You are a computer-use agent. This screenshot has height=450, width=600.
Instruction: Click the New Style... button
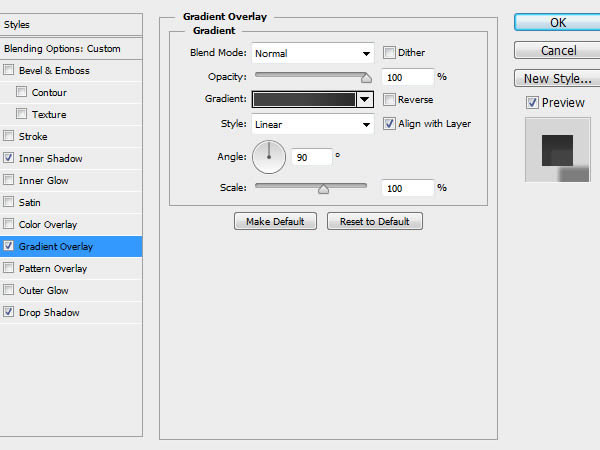coord(557,78)
